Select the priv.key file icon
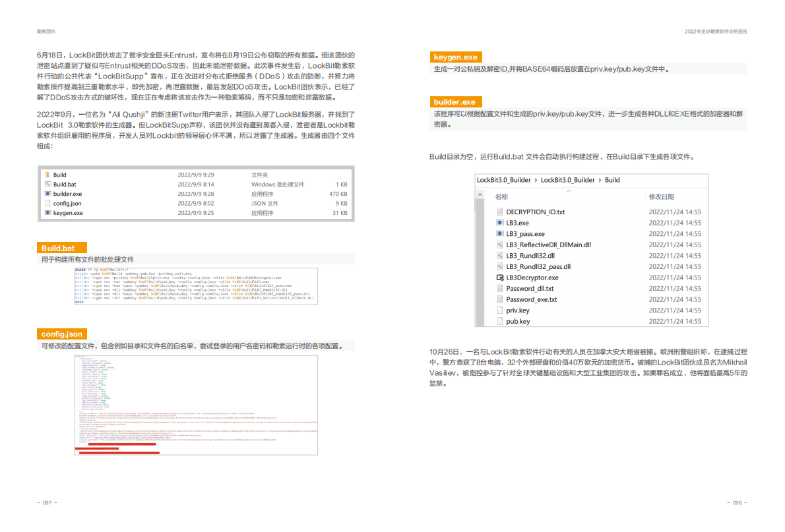This screenshot has height=532, width=785. [500, 310]
